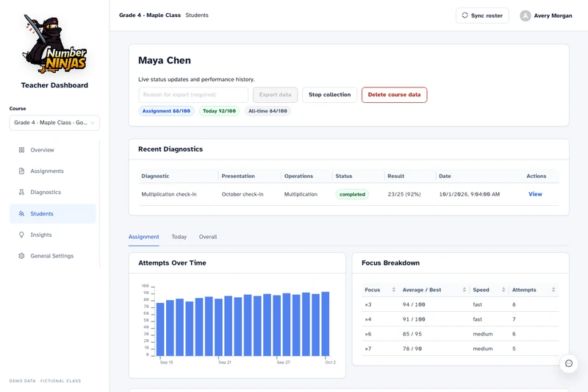Go to Assignments in the sidebar
Image resolution: width=588 pixels, height=392 pixels.
(52, 171)
